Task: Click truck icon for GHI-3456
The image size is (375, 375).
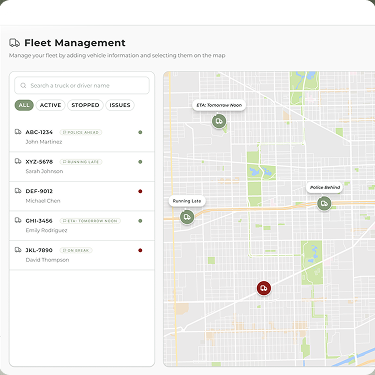Action: point(18,220)
